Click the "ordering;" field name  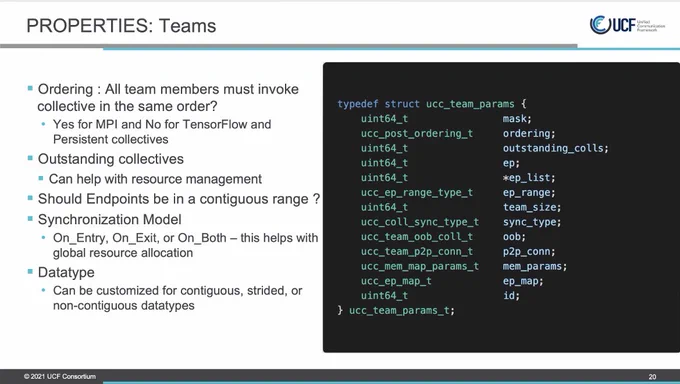click(x=529, y=134)
